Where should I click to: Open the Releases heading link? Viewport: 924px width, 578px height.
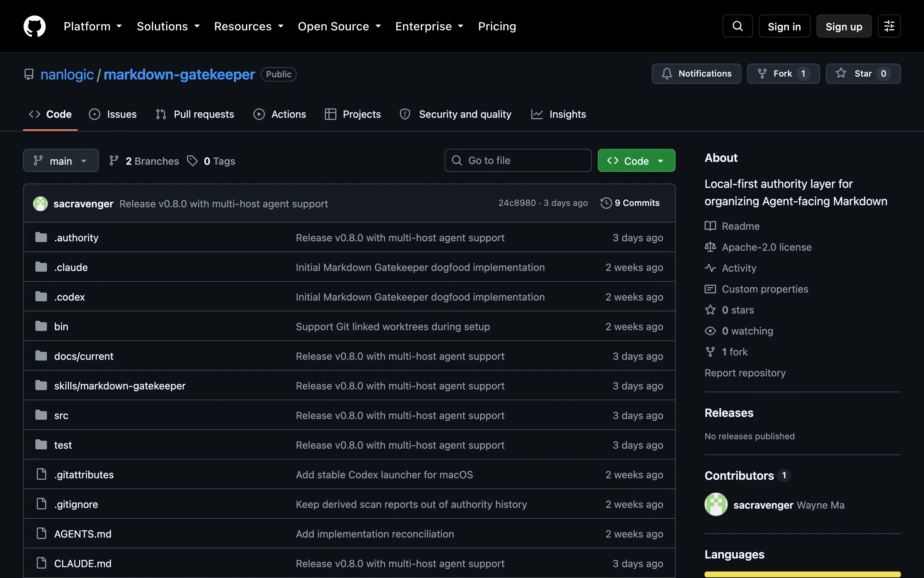[x=729, y=413]
